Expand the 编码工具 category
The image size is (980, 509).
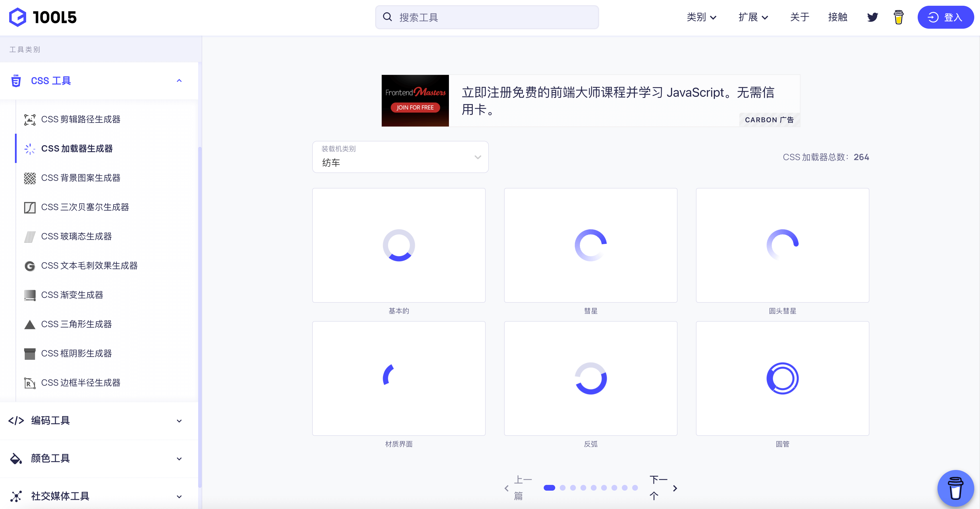click(x=179, y=421)
